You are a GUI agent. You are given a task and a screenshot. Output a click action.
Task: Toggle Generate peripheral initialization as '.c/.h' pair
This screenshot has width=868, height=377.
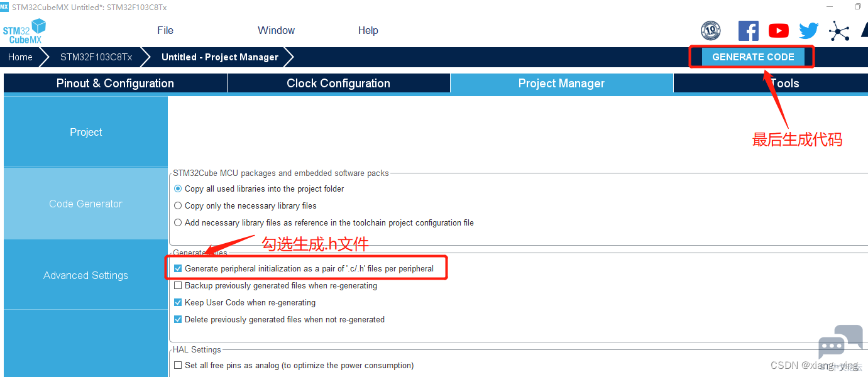tap(178, 268)
